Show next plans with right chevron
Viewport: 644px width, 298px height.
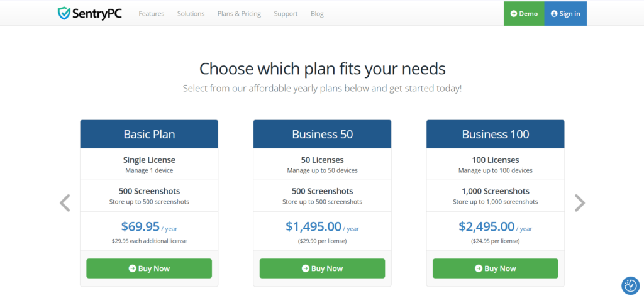pyautogui.click(x=579, y=203)
